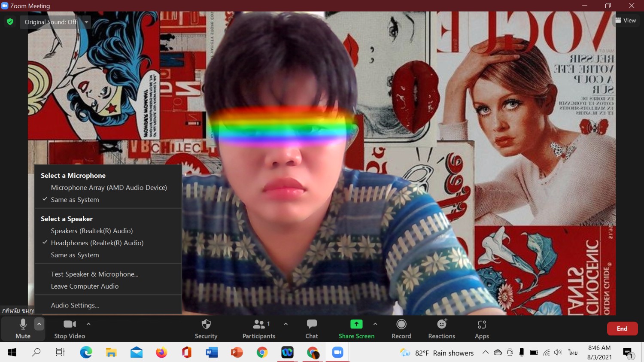Expand video options arrow beside Stop Video

point(88,324)
